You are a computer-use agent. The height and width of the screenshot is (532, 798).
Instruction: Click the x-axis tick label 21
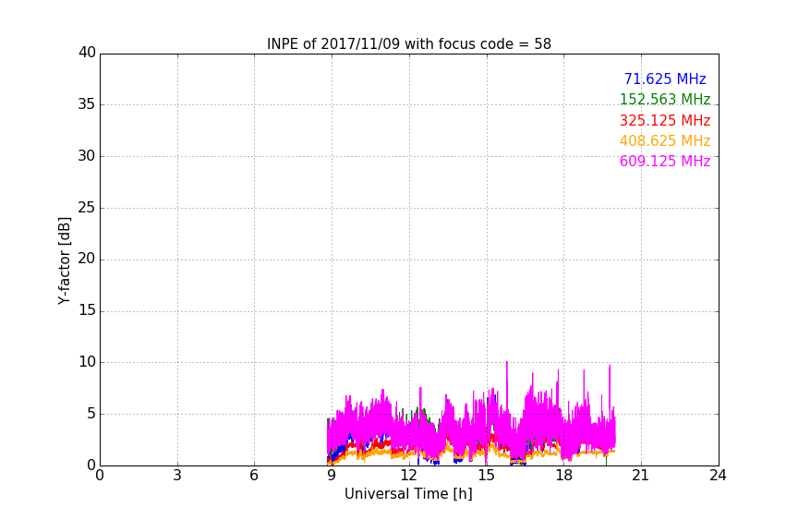pos(641,476)
